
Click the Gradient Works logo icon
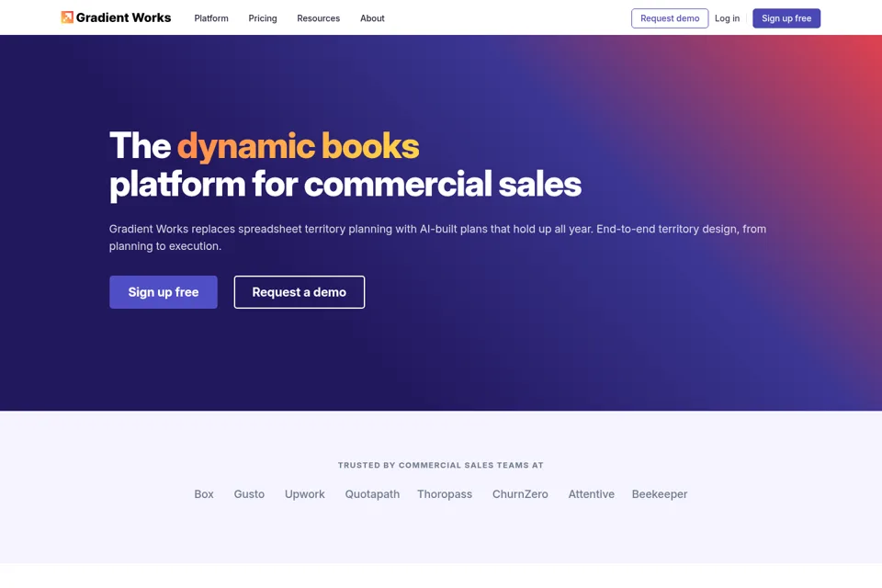point(67,17)
